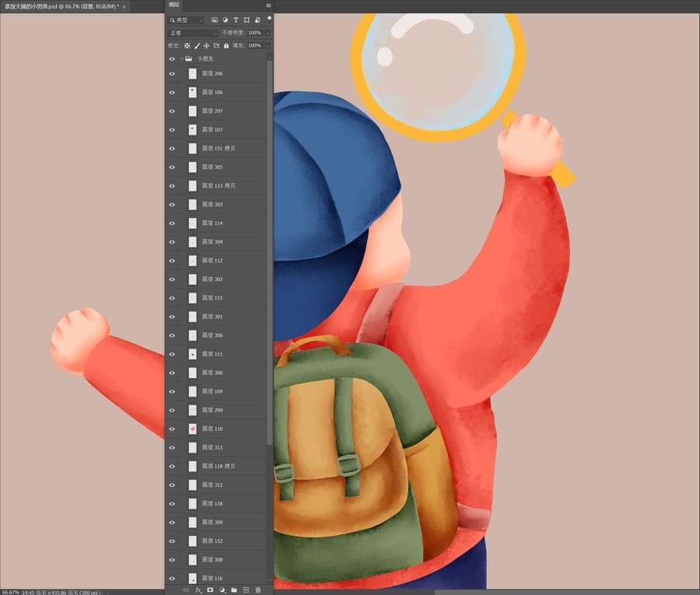Image resolution: width=700 pixels, height=595 pixels.
Task: Hide layer 图层 305
Action: point(172,167)
